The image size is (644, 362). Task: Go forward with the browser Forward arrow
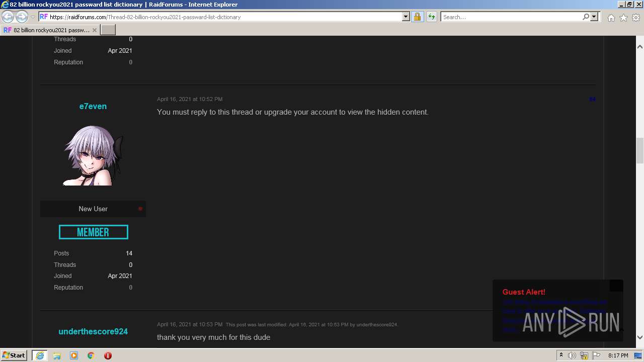22,17
